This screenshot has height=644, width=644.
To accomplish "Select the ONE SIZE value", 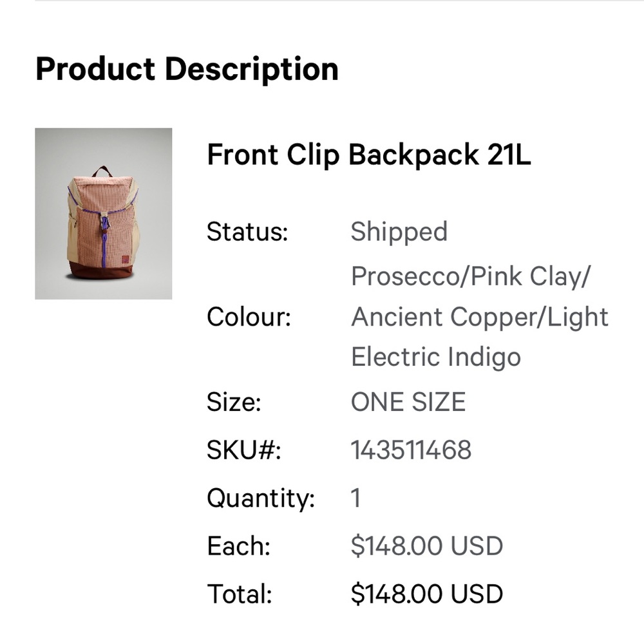I will point(408,402).
